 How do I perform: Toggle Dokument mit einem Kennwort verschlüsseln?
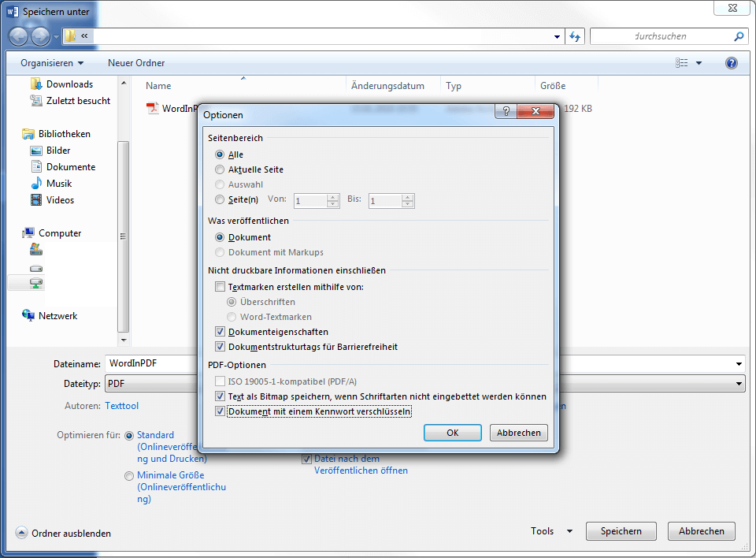(x=220, y=411)
